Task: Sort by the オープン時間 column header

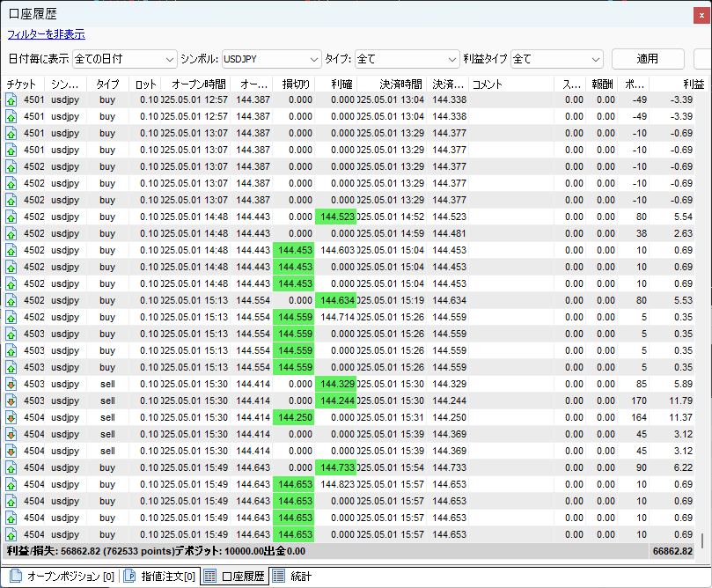Action: [195, 84]
